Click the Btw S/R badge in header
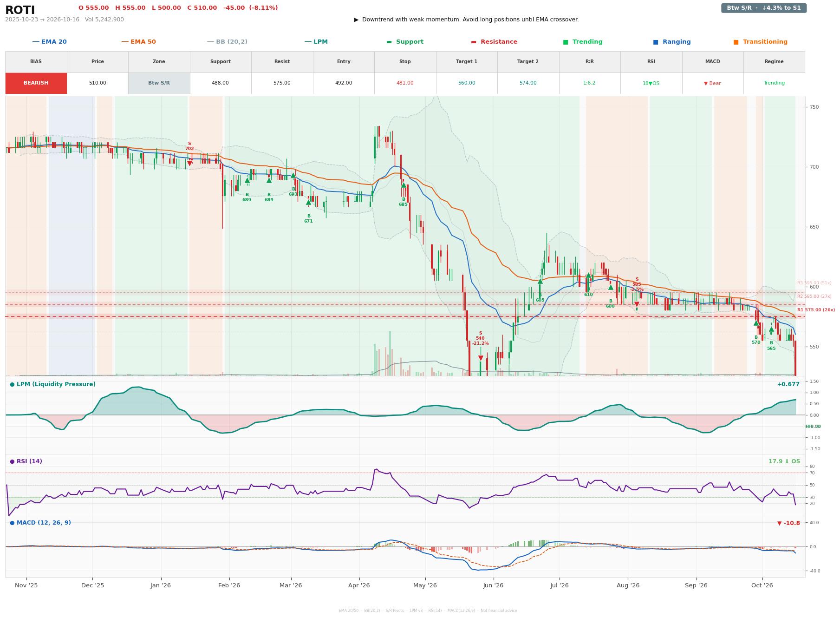This screenshot has width=840, height=618. pyautogui.click(x=763, y=8)
